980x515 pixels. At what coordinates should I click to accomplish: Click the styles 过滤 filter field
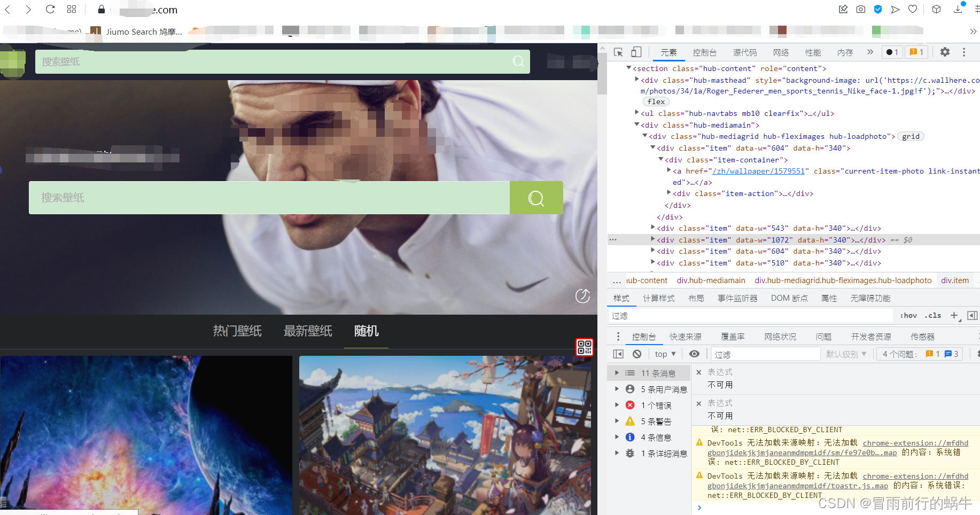(751, 316)
